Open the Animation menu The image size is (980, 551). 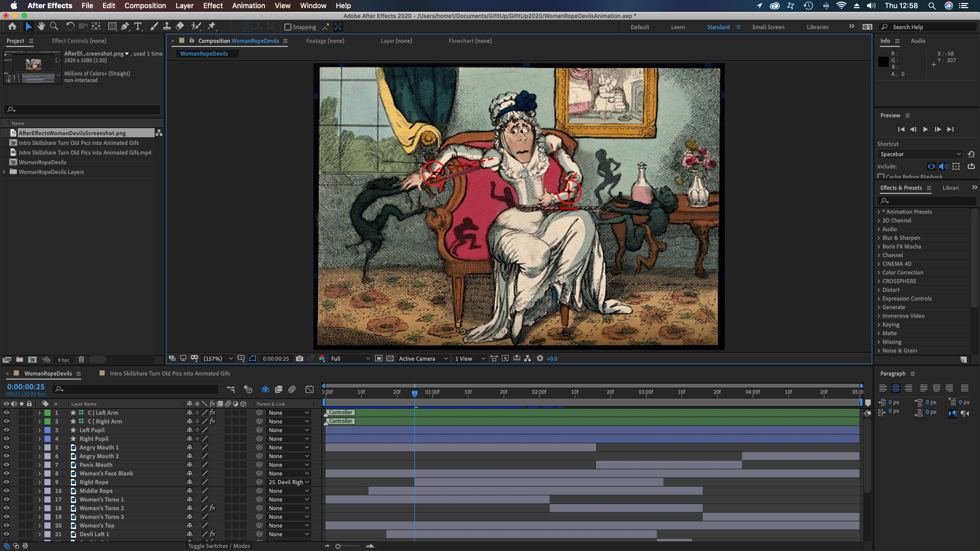[248, 6]
